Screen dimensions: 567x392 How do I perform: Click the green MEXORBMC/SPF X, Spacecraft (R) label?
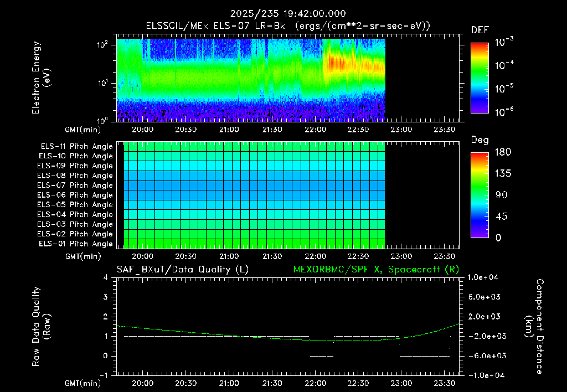click(x=376, y=270)
